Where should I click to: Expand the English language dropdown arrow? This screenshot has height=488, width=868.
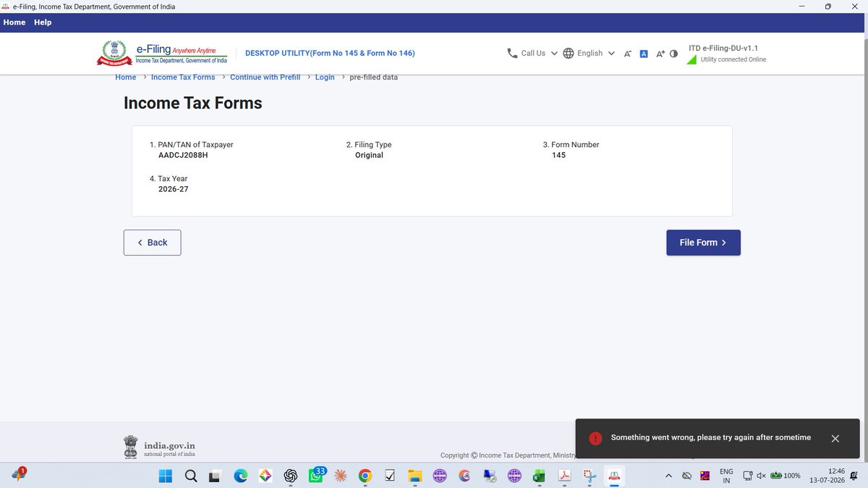(611, 54)
